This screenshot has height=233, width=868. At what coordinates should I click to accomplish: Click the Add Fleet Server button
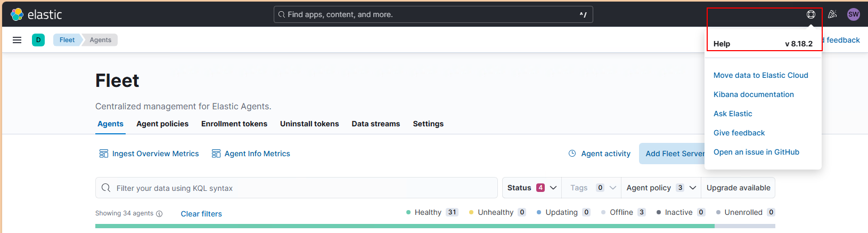tap(672, 154)
